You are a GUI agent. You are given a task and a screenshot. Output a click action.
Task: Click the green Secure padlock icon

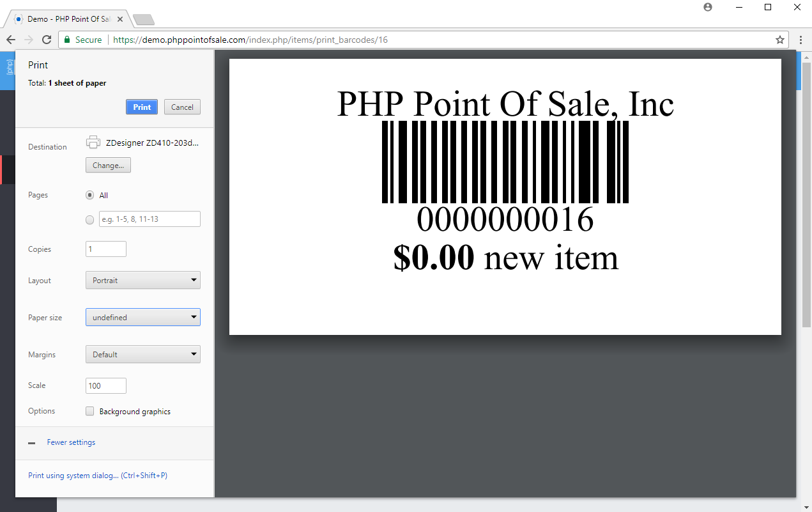pyautogui.click(x=66, y=40)
